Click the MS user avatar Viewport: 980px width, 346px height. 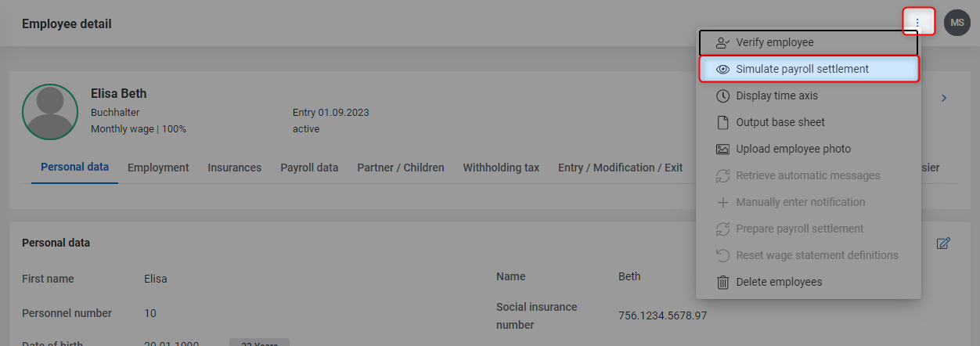(x=957, y=23)
